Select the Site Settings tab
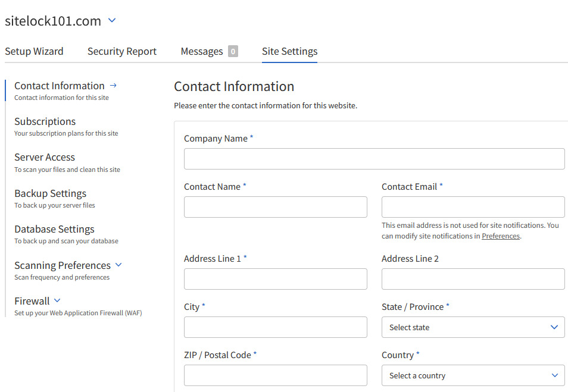568x392 pixels. pyautogui.click(x=289, y=51)
